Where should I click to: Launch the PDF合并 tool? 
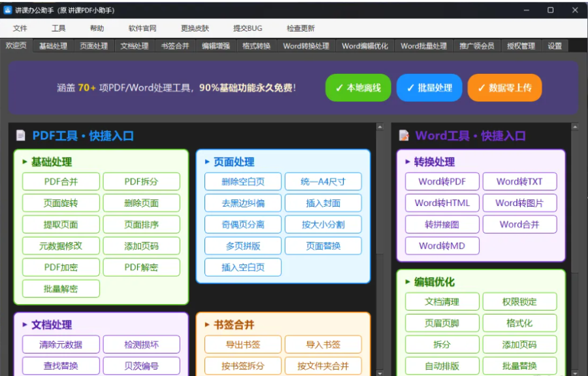[x=61, y=182]
